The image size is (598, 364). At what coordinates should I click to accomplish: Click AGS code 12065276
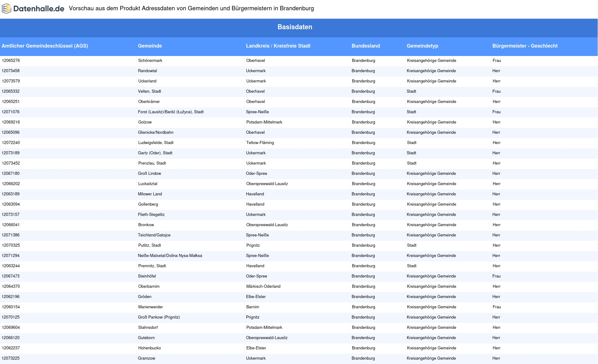click(11, 61)
